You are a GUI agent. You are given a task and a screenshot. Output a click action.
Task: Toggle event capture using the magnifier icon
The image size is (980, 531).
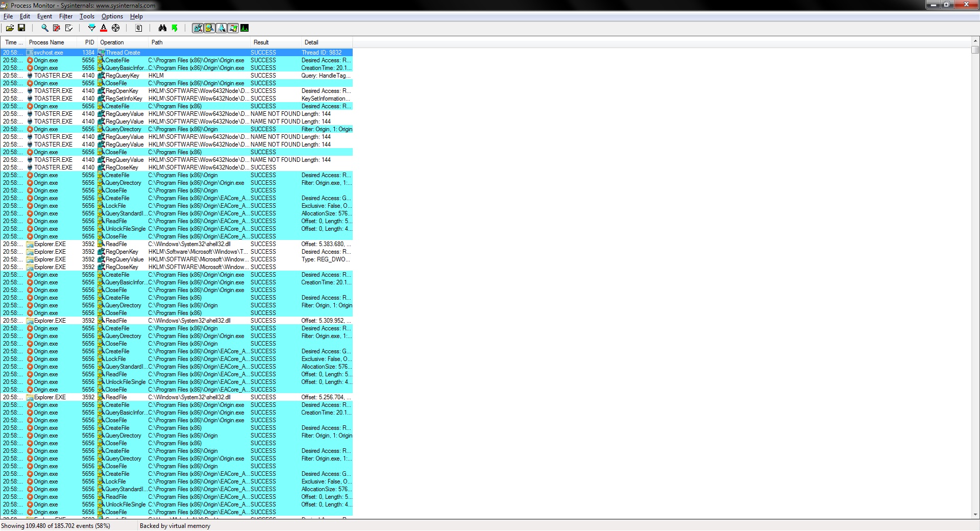(x=45, y=28)
